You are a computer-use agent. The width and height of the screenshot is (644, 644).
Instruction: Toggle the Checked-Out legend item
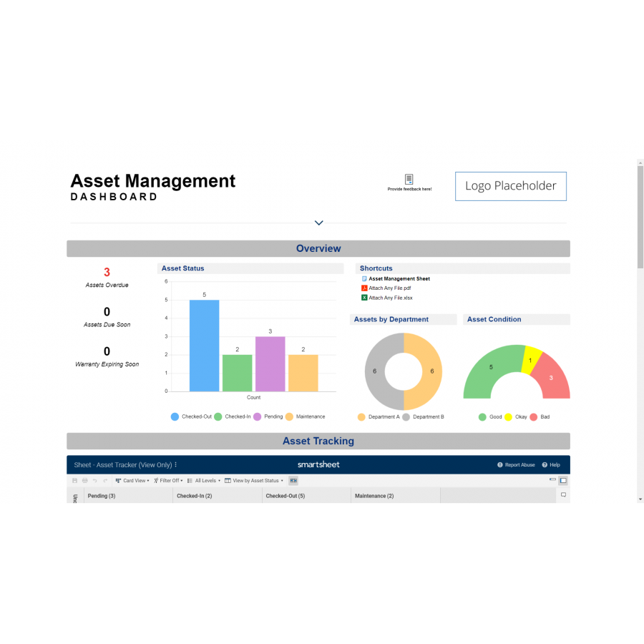pyautogui.click(x=193, y=416)
